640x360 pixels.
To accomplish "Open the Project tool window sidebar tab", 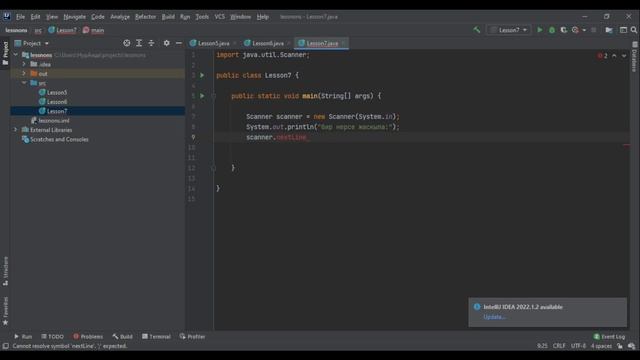I will click(5, 53).
